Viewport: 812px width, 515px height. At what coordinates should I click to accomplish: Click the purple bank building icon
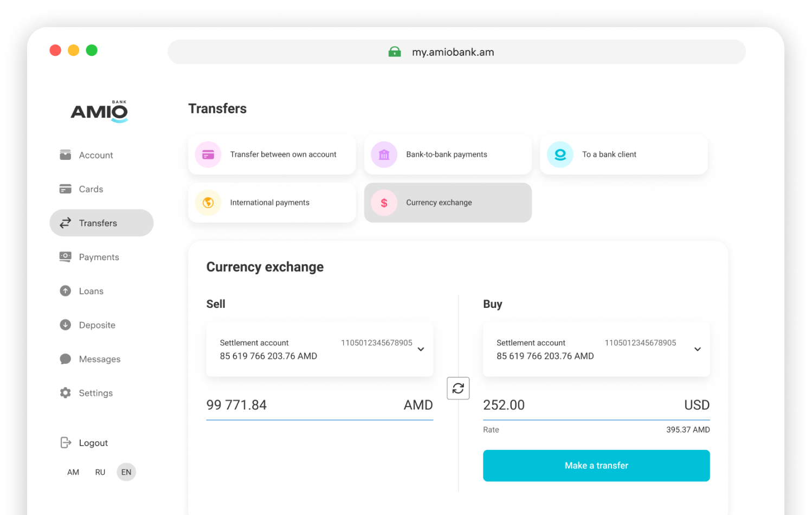(384, 154)
